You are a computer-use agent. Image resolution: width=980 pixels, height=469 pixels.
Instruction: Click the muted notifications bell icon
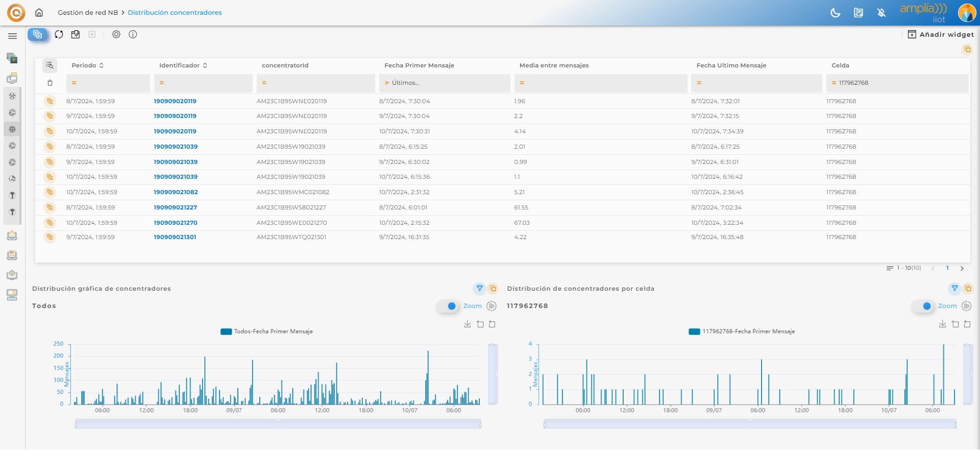click(x=881, y=13)
